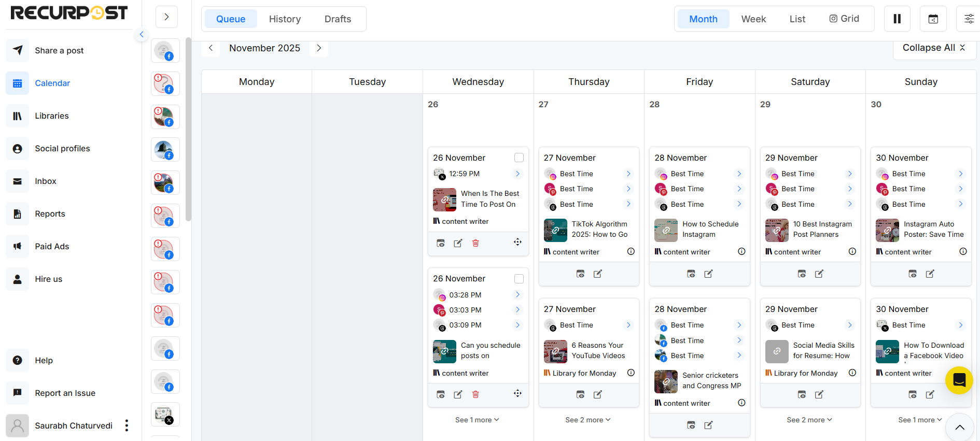Click the RecurPost logo

coord(69,12)
